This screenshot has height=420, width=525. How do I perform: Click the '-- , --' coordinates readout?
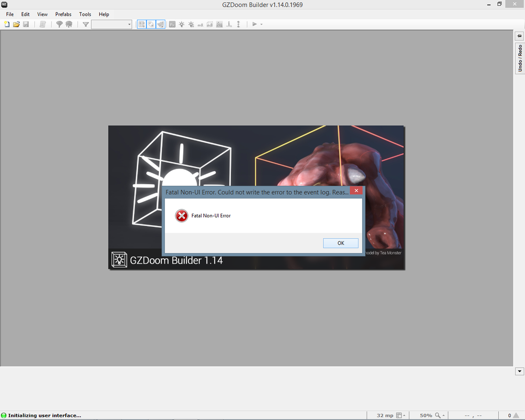(x=473, y=415)
